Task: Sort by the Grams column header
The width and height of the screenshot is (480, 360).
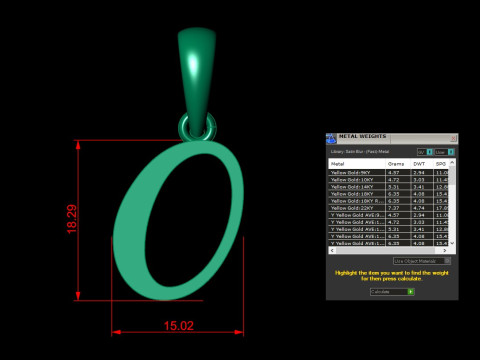Action: pos(398,164)
